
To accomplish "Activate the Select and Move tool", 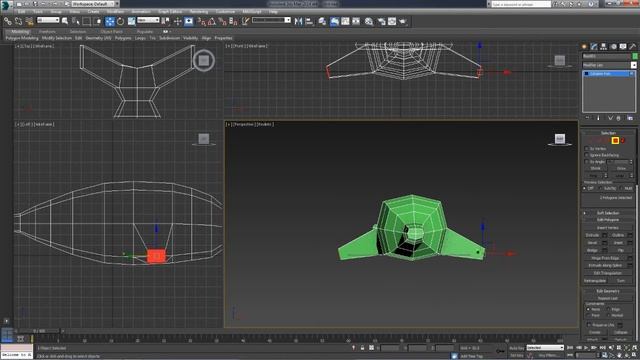I will point(110,21).
